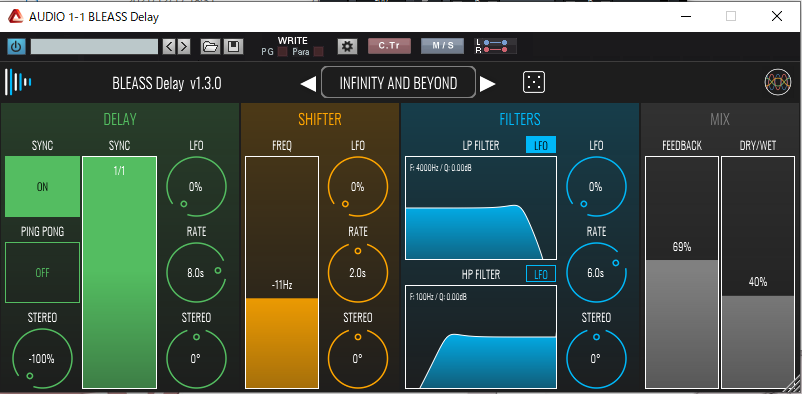Select the next preset with the right triangle
Image resolution: width=802 pixels, height=394 pixels.
[x=487, y=83]
